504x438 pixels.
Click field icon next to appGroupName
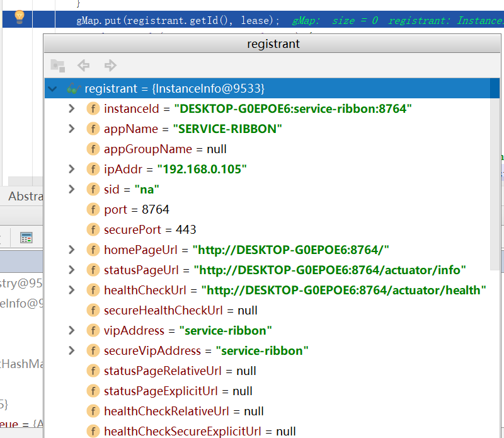pos(93,149)
